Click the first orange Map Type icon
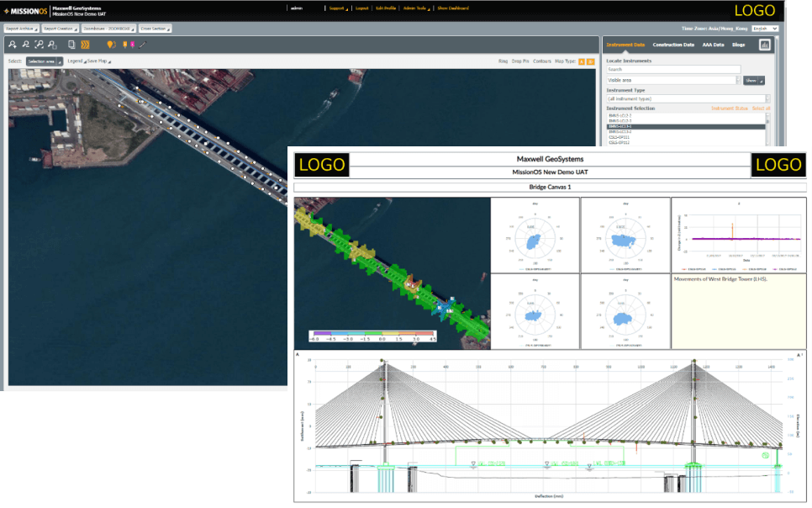This screenshot has height=508, width=812. pos(582,61)
